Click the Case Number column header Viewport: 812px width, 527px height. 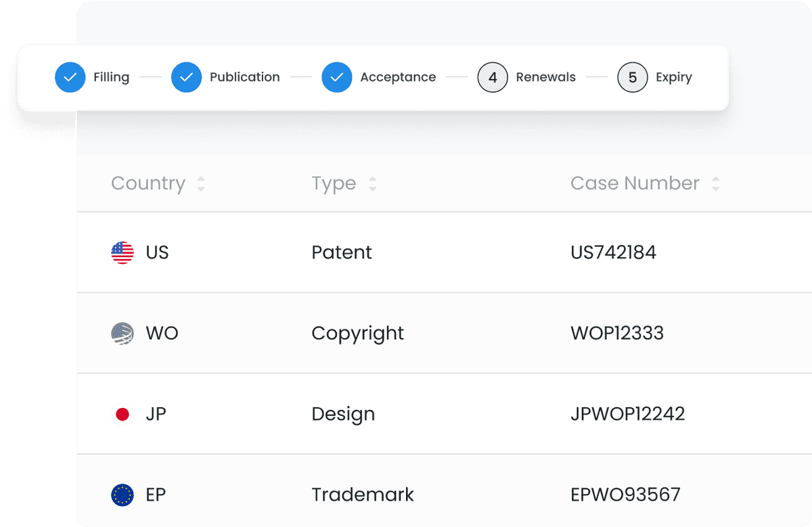coord(635,183)
